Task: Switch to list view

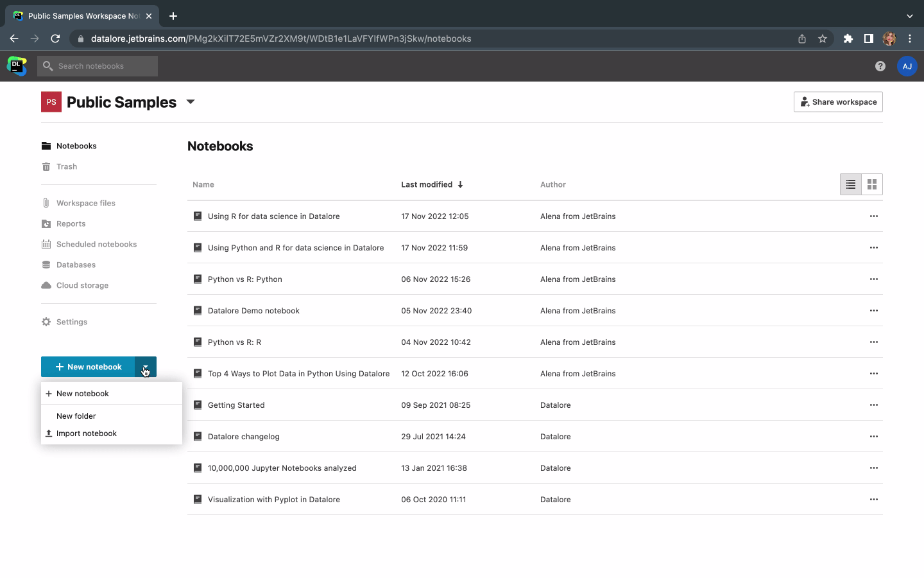Action: [x=850, y=184]
